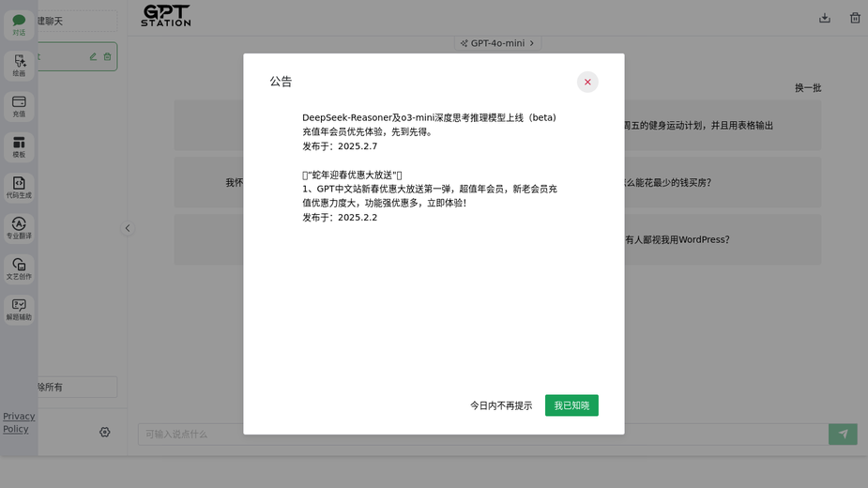This screenshot has height=488, width=868.
Task: Click the 蛇年迎春优惠大放送 heading text
Action: (352, 175)
